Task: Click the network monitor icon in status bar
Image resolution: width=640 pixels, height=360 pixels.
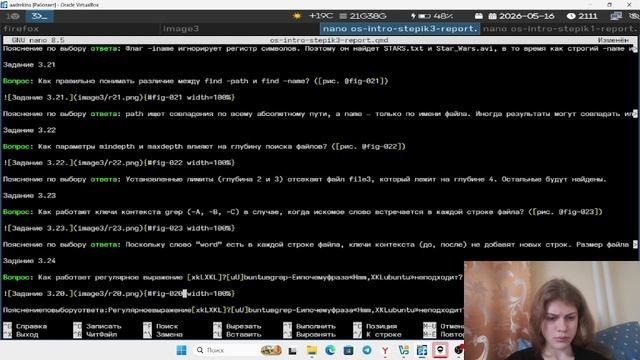Action: click(616, 16)
